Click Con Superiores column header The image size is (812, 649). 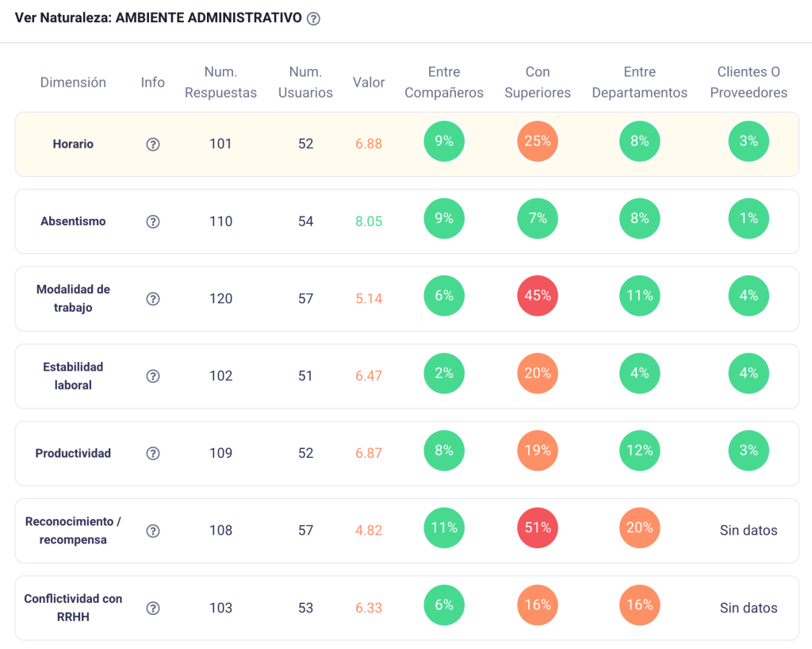tap(538, 83)
